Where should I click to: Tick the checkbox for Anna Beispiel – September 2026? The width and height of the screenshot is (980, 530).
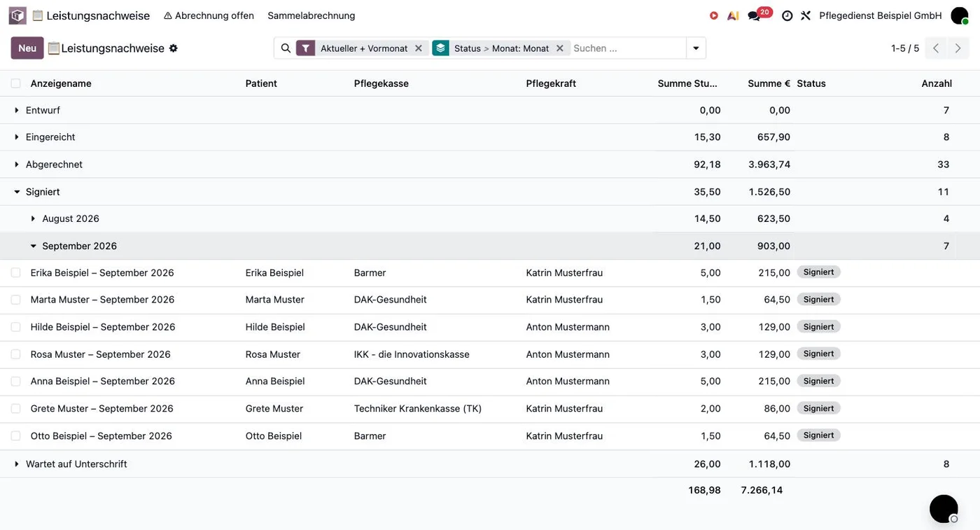pyautogui.click(x=15, y=382)
